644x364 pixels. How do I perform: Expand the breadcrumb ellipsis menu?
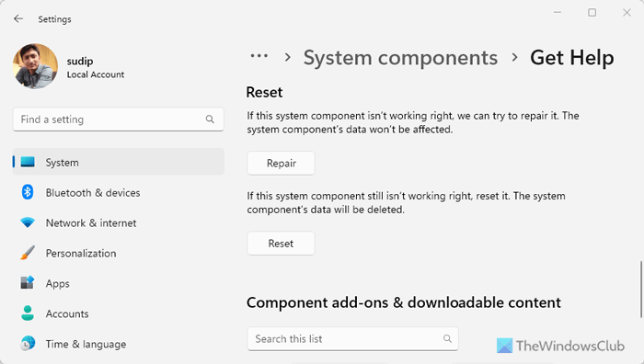tap(259, 56)
